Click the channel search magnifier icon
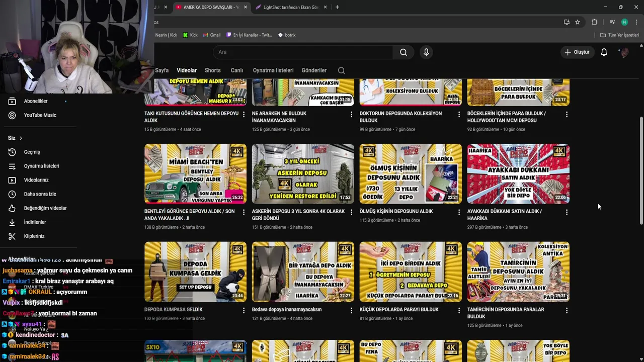 tap(341, 70)
